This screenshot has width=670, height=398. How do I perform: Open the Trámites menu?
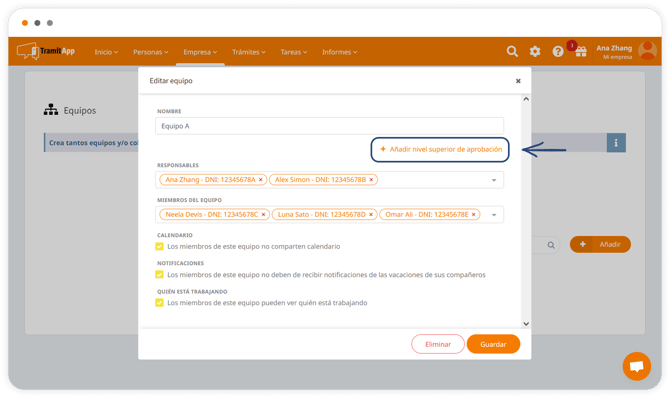point(249,52)
